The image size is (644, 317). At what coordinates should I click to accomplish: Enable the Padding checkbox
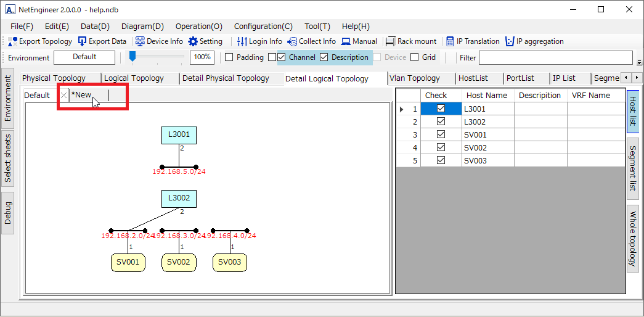(229, 57)
